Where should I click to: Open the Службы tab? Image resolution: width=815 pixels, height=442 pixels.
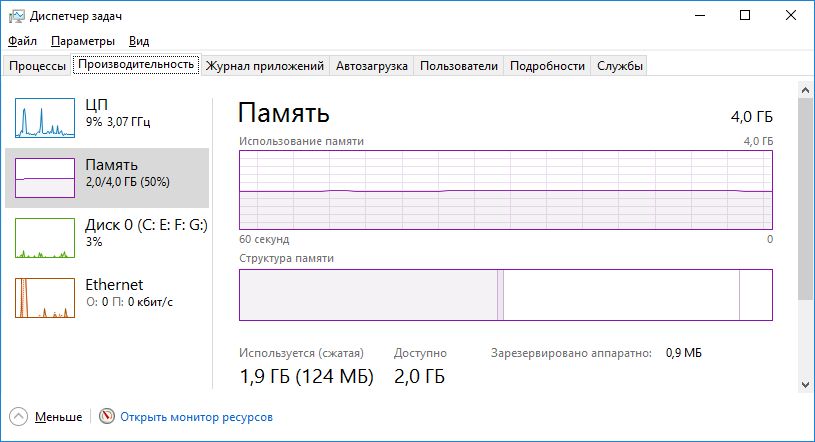pos(620,66)
